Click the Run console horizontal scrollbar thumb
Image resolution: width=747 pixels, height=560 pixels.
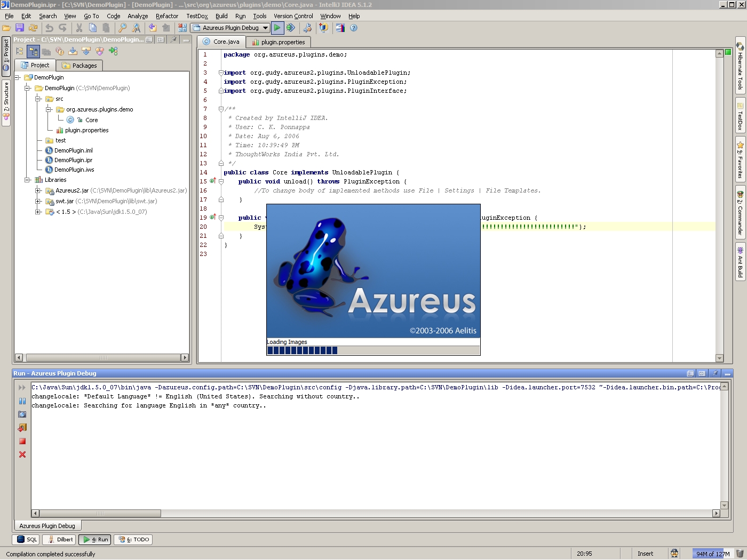click(x=100, y=514)
